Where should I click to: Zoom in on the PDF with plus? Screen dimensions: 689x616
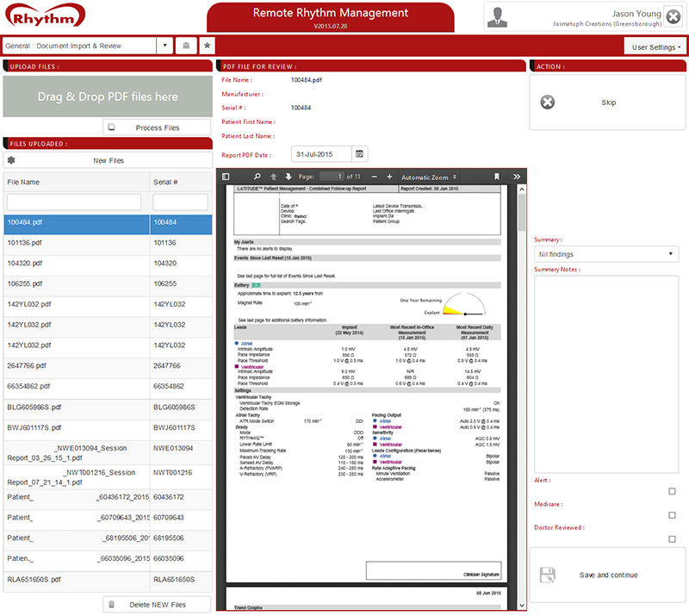(x=389, y=177)
